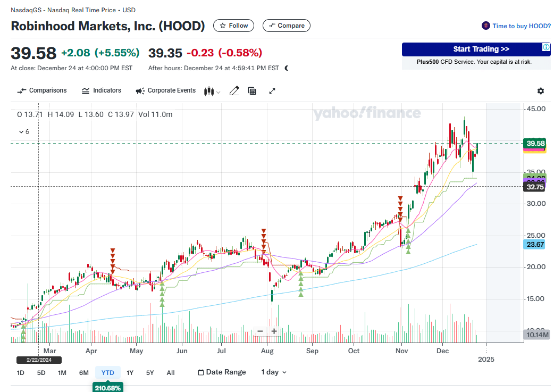Open the Indicators menu
The height and width of the screenshot is (392, 554).
click(x=102, y=90)
